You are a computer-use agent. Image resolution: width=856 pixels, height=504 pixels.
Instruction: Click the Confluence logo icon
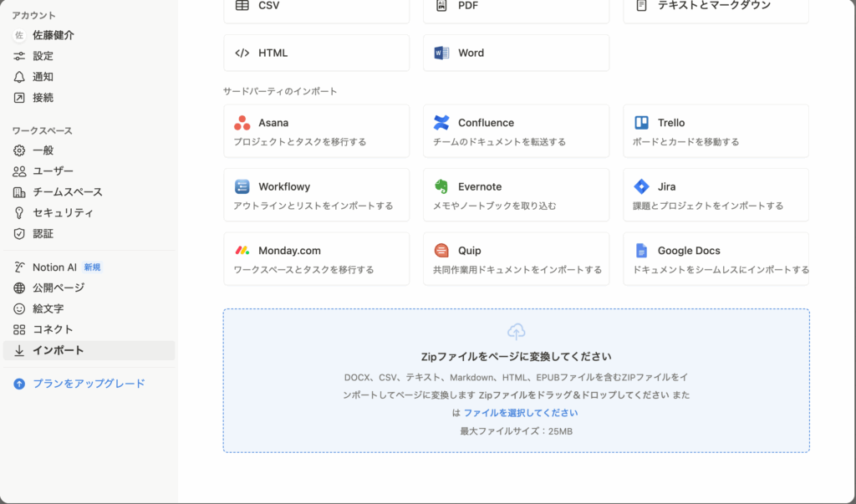click(441, 123)
